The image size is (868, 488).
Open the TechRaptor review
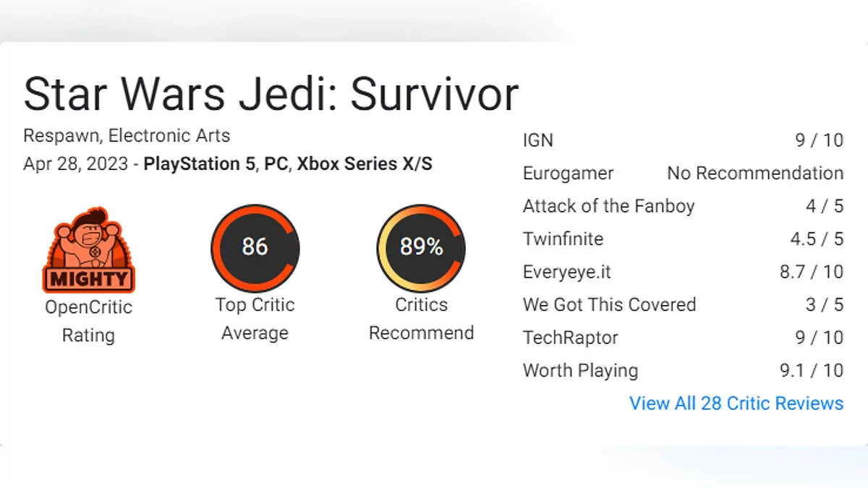coord(571,338)
